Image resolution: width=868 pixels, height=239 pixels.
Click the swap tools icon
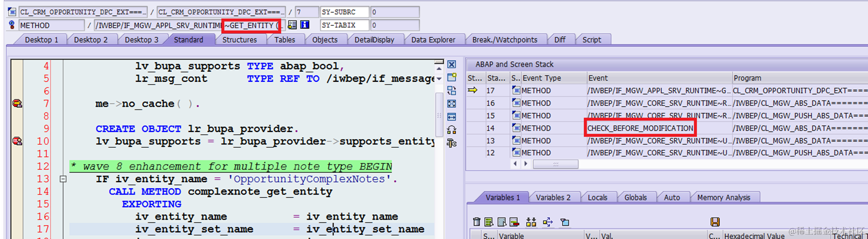click(452, 130)
